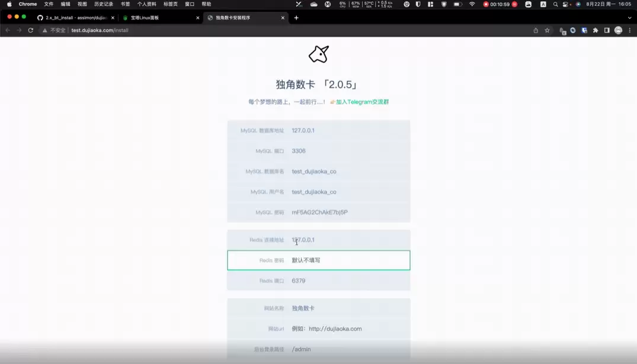
Task: Click the website URL field
Action: [319, 328]
